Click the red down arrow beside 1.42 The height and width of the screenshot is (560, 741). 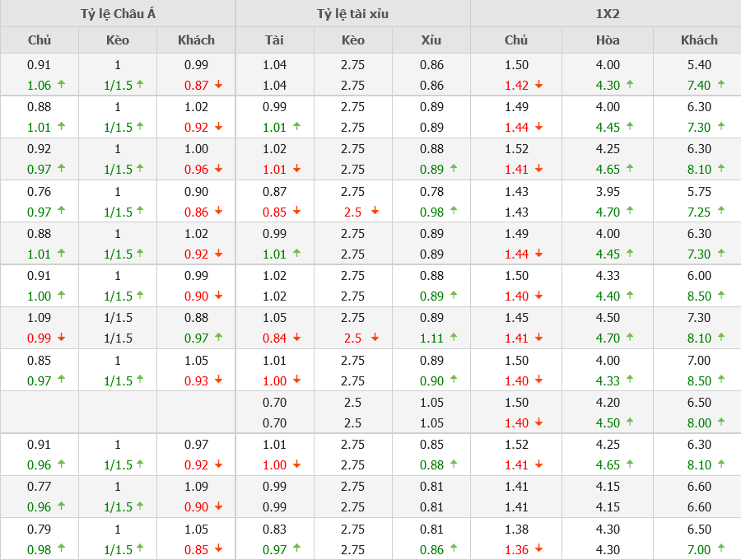(539, 84)
